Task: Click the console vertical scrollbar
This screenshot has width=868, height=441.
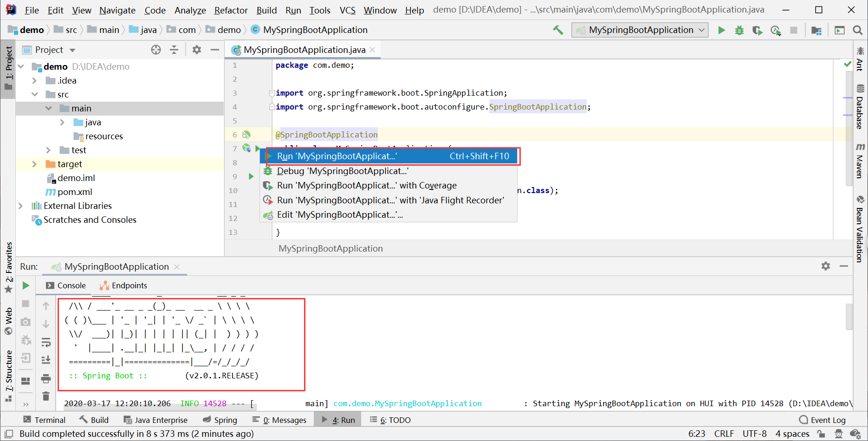Action: tap(849, 316)
